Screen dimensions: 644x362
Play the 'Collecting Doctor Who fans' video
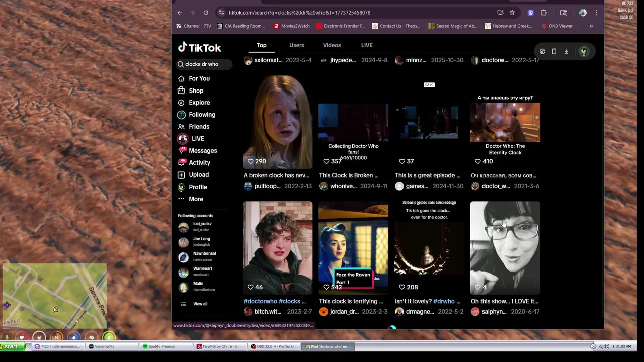click(x=353, y=122)
